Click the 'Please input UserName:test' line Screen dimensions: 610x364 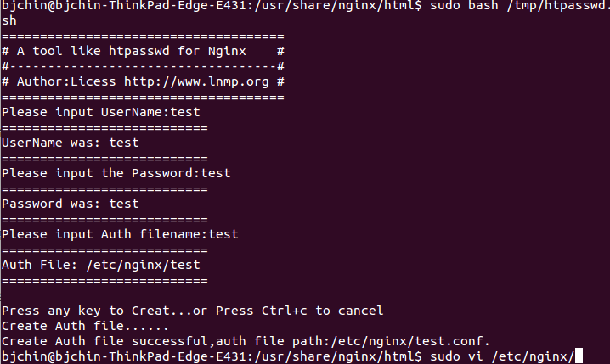(101, 112)
